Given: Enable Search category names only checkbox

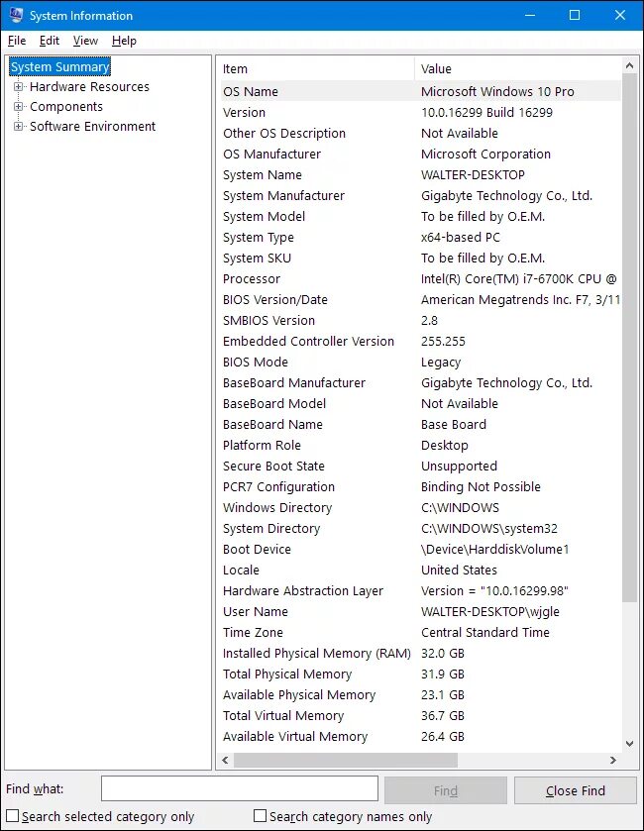Looking at the screenshot, I should (x=260, y=815).
